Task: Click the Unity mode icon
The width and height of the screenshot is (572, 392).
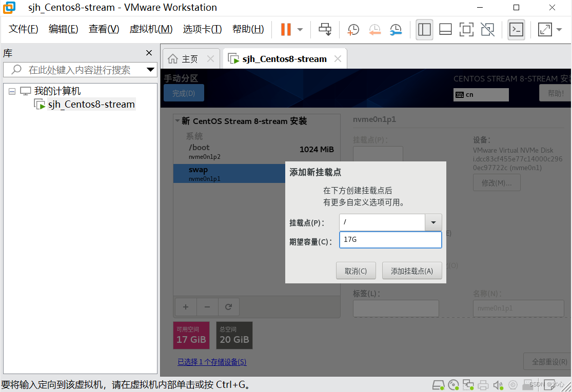Action: (488, 30)
